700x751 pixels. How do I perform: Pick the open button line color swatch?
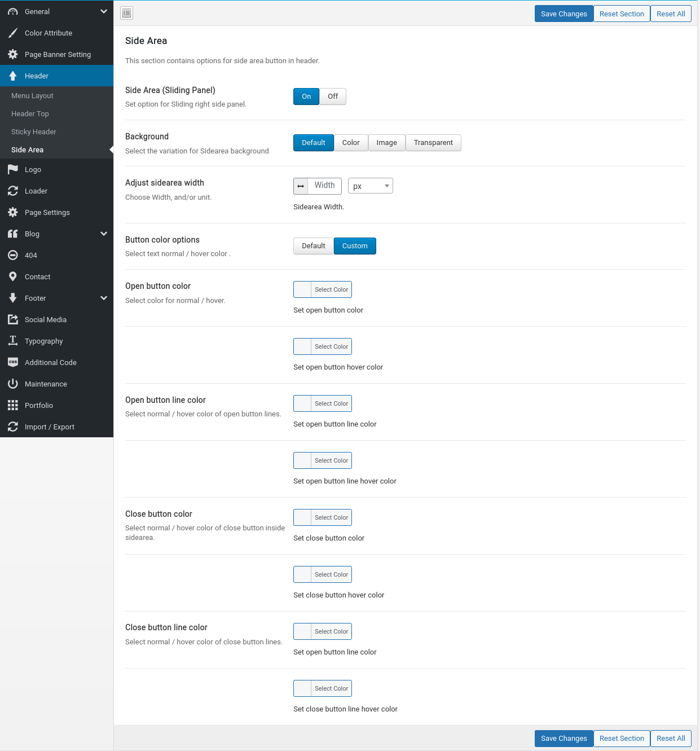[323, 403]
